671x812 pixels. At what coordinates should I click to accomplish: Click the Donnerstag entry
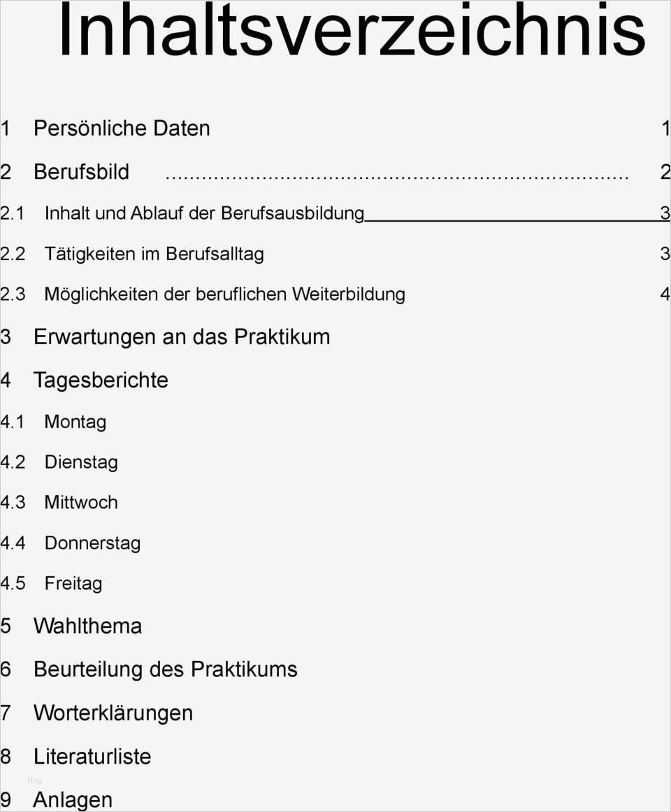[92, 543]
